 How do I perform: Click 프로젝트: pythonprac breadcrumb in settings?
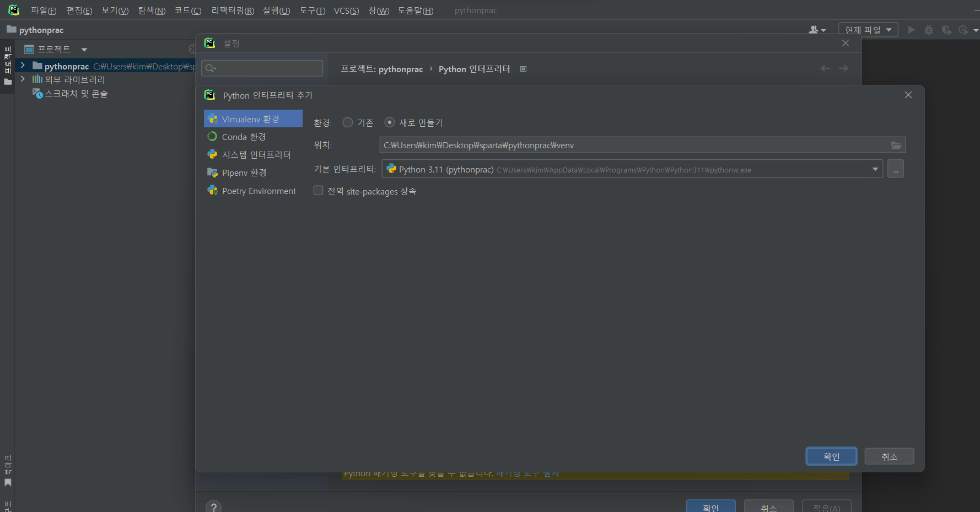point(381,69)
